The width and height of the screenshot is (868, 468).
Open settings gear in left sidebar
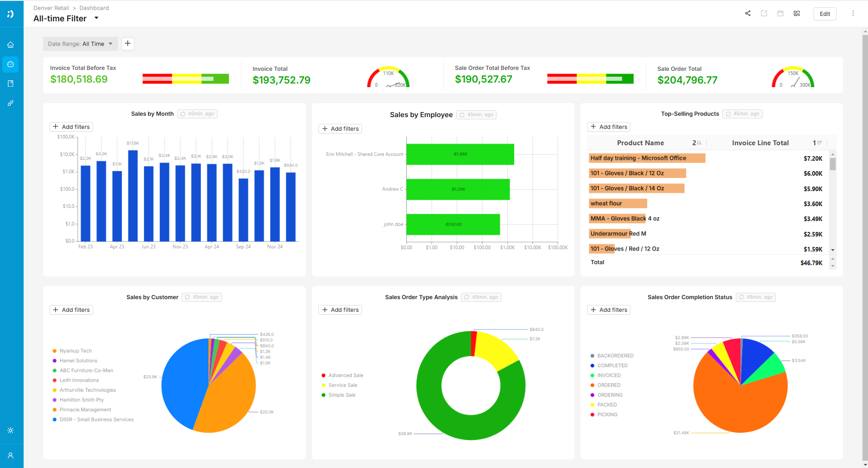10,430
